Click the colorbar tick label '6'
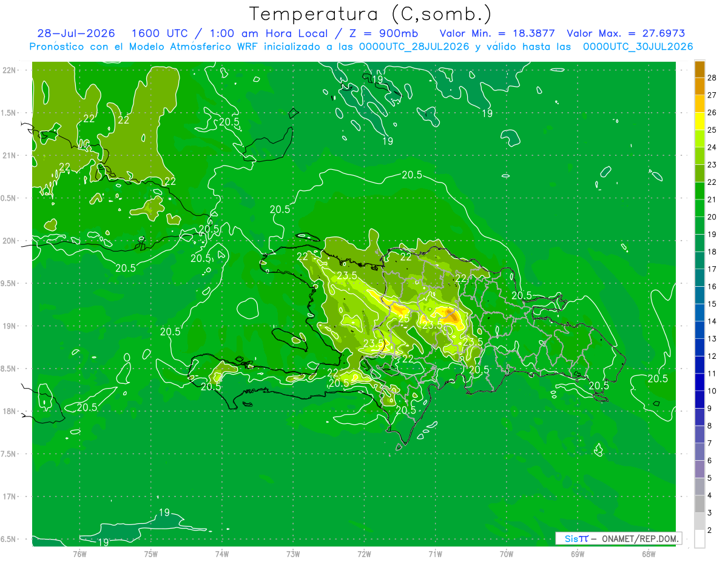 (x=710, y=461)
